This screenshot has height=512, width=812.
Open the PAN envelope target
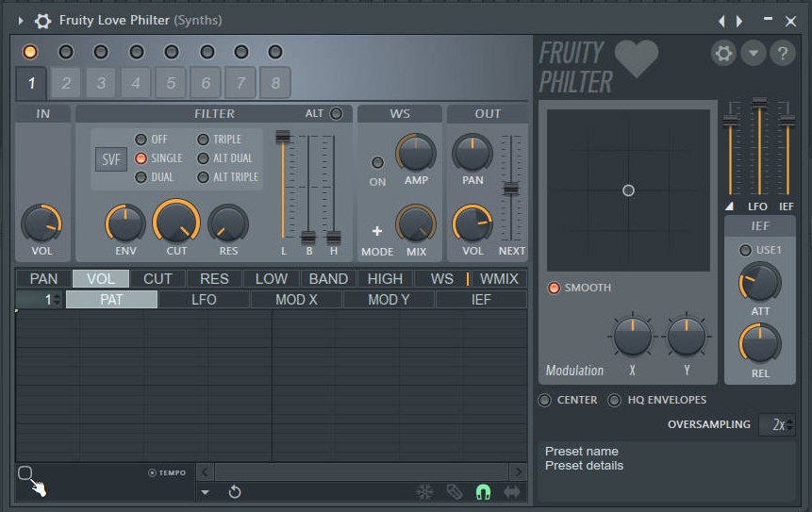[x=44, y=278]
